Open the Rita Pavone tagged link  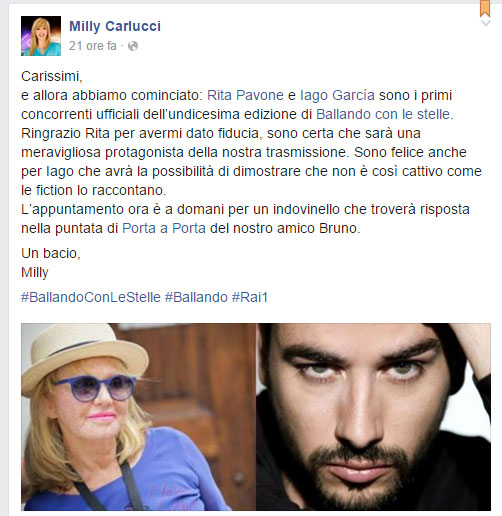pos(245,95)
